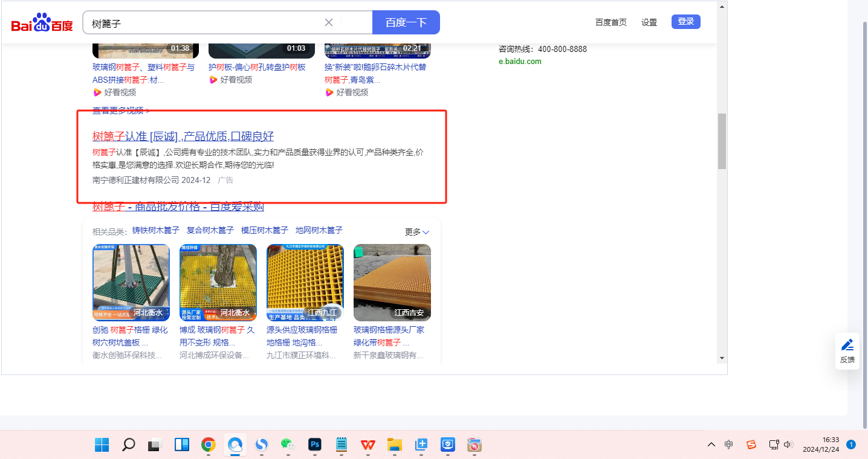Screen dimensions: 868x459
Task: Open video link 护树板-偏心树孔转盘护树板
Action: point(257,67)
